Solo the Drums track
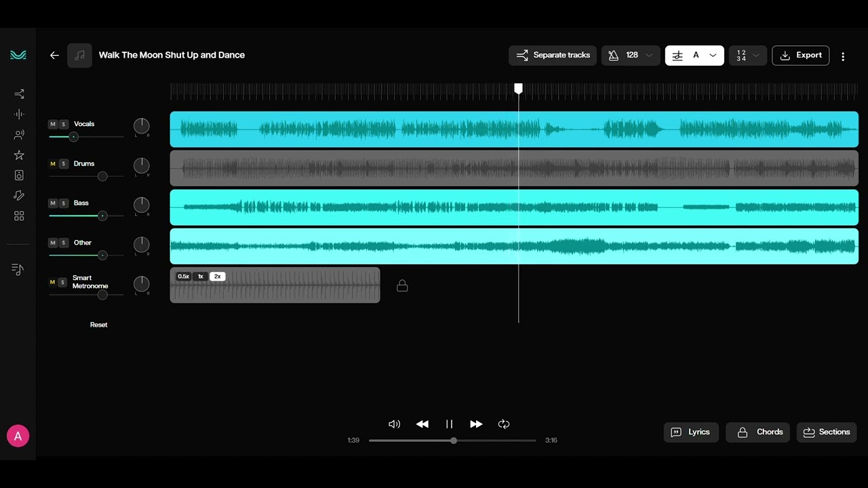The image size is (868, 488). (x=63, y=163)
